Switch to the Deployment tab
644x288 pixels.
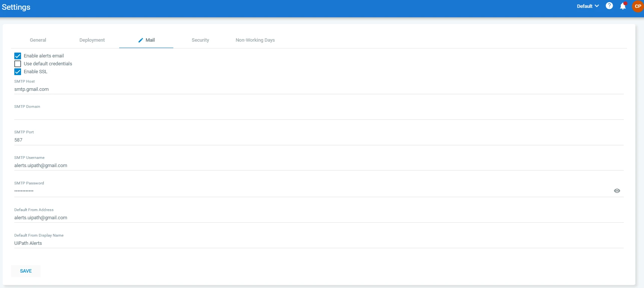point(92,40)
